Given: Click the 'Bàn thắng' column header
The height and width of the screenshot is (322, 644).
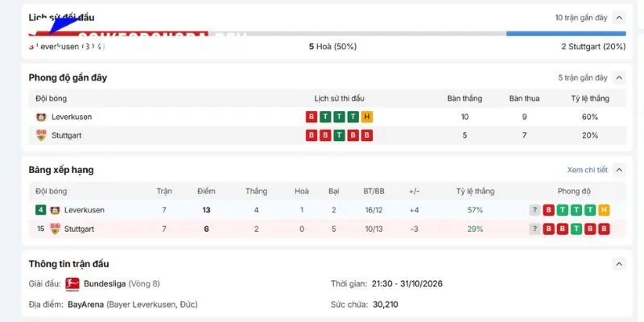Looking at the screenshot, I should (x=464, y=98).
